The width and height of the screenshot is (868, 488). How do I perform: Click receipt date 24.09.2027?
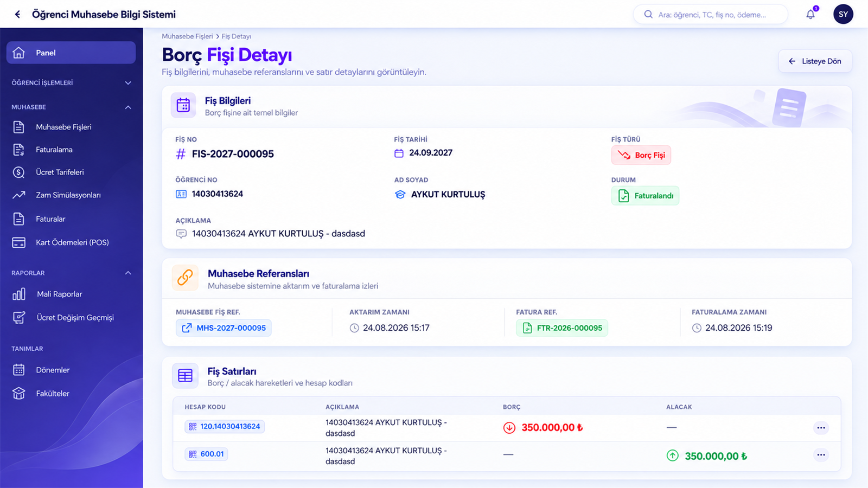click(431, 153)
